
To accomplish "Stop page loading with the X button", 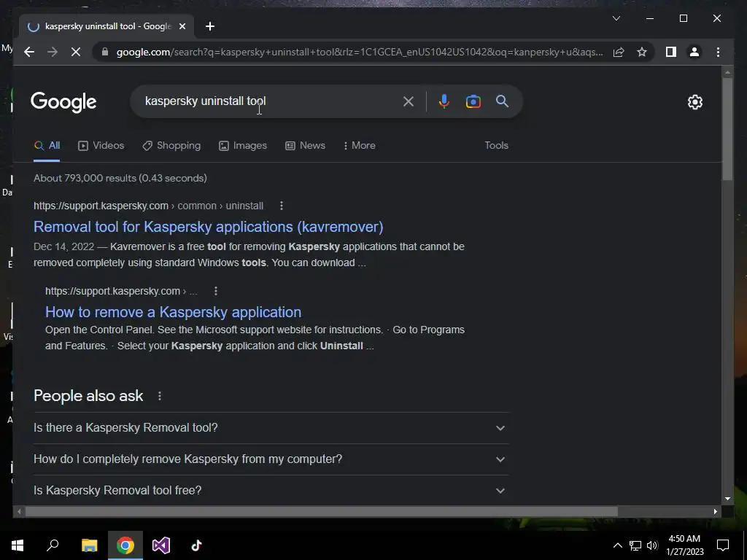I will [x=76, y=52].
